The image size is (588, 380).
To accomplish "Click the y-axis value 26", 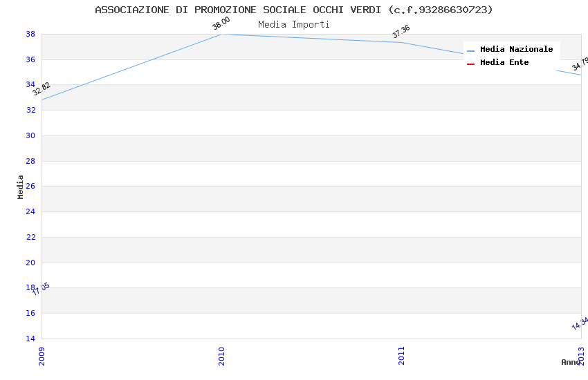I will [30, 186].
